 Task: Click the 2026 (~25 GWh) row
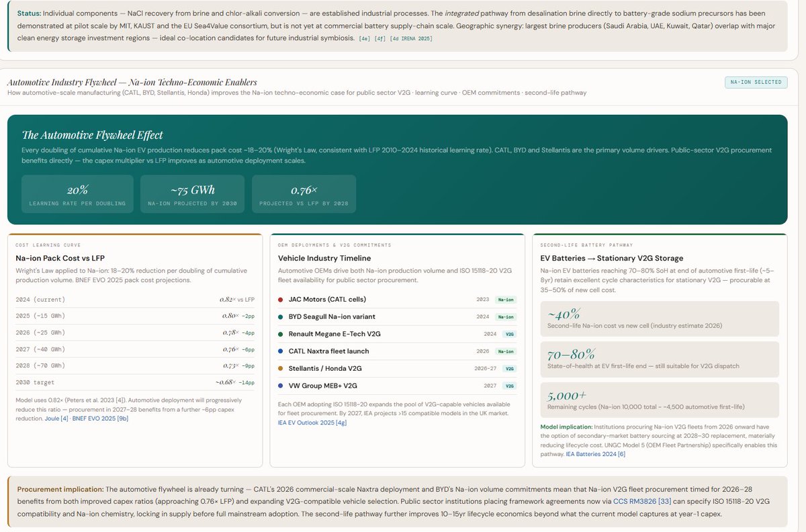(x=134, y=332)
